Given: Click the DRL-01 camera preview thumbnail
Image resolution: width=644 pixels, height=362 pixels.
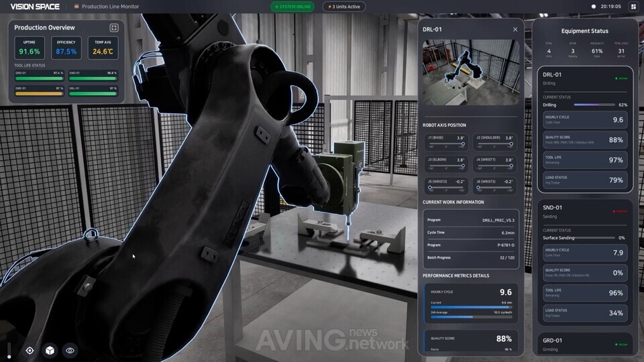Looking at the screenshot, I should point(471,72).
